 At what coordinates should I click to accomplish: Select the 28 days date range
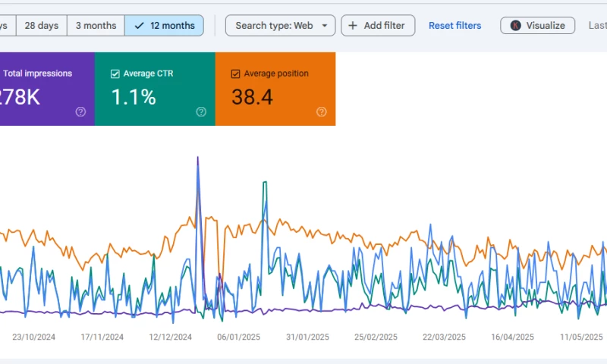[41, 26]
